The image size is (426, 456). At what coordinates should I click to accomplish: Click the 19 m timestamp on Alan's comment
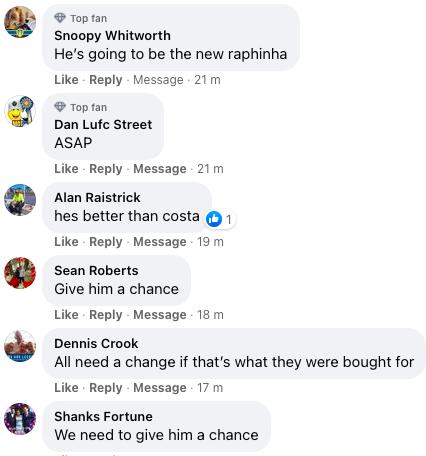pyautogui.click(x=210, y=242)
